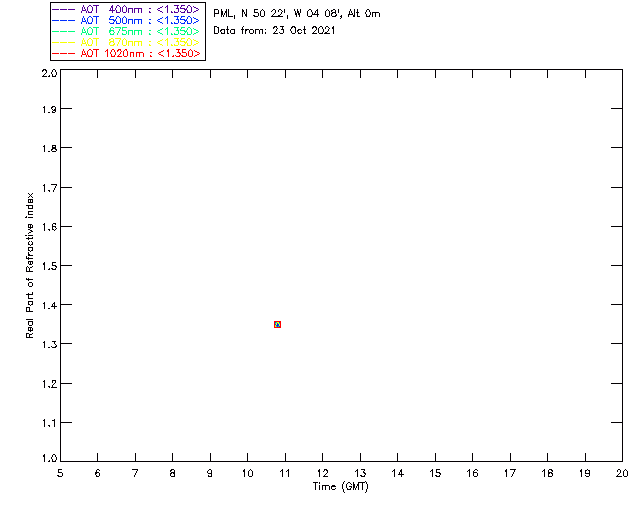Click the 15 x-axis tick label
Image resolution: width=640 pixels, height=512 pixels.
[x=435, y=473]
